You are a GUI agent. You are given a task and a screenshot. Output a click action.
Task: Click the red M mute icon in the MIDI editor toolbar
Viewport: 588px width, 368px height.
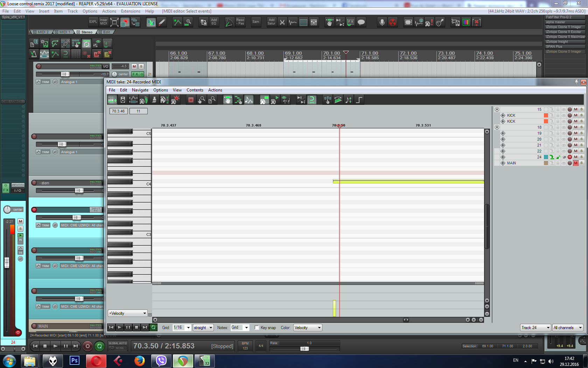click(191, 100)
